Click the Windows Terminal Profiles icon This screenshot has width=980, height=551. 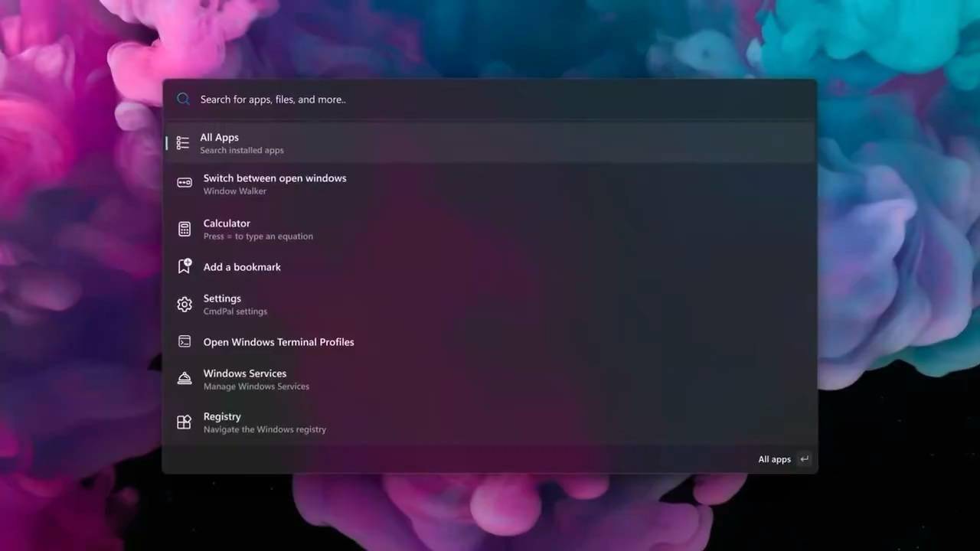[185, 342]
